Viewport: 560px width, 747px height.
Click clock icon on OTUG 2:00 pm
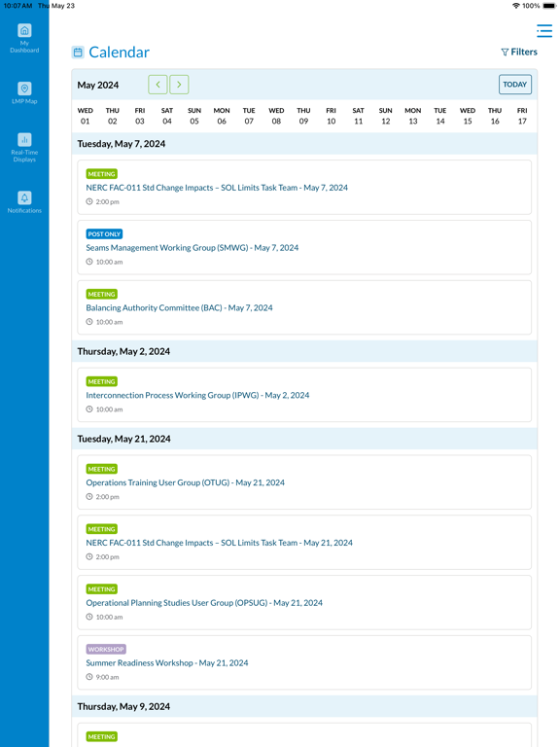tap(89, 496)
